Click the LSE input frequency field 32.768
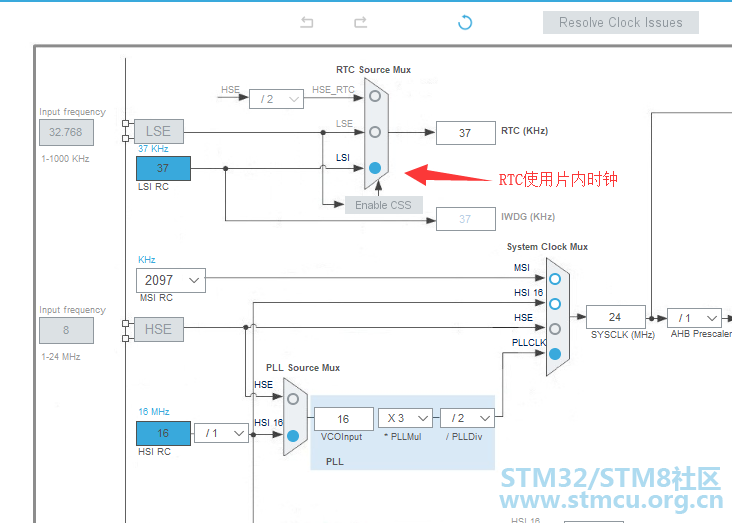This screenshot has width=732, height=523. [x=66, y=132]
